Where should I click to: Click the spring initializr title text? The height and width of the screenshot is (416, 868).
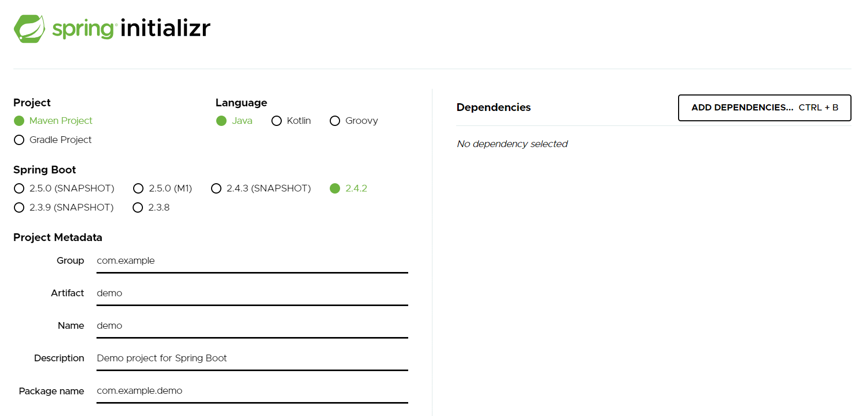click(132, 28)
